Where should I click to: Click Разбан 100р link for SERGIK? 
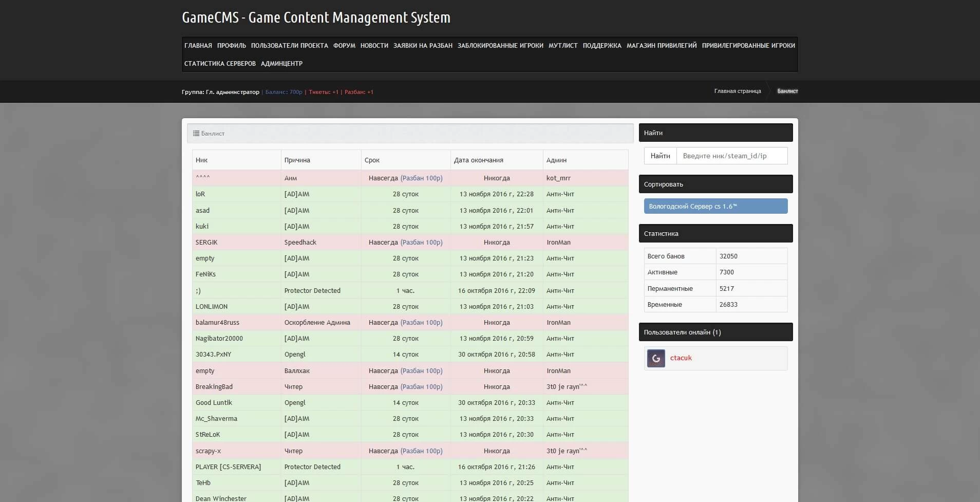tap(421, 243)
